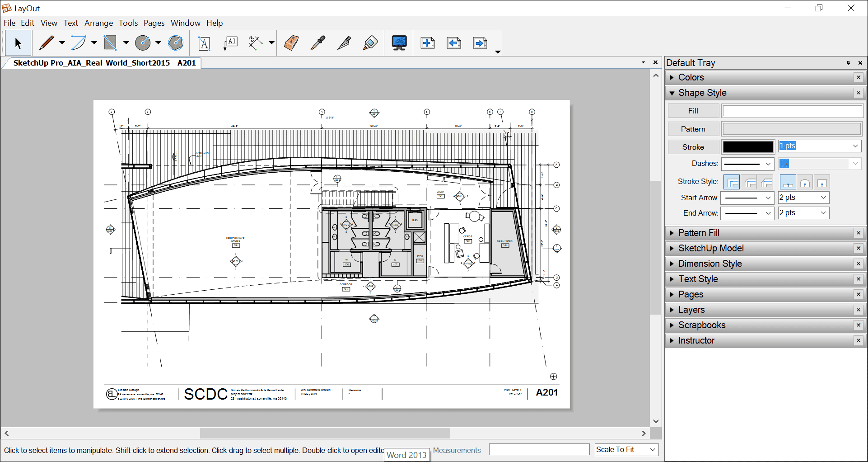Click the Fill button in Shape Style
Viewport: 868px width, 462px height.
tap(693, 110)
